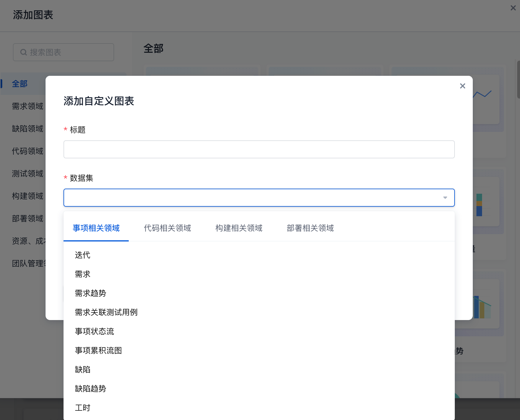Open the 部署相关领域 tab
The width and height of the screenshot is (520, 420).
click(310, 228)
